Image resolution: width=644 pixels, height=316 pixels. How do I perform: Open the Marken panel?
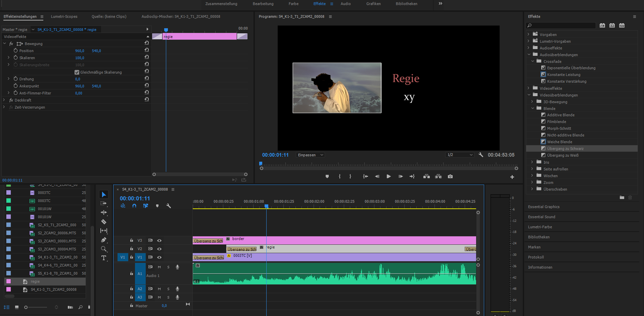534,247
